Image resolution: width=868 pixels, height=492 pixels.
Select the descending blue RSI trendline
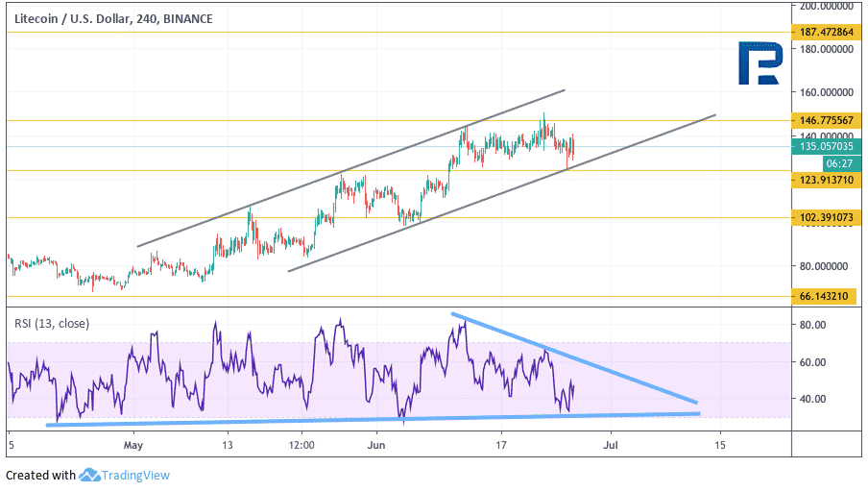(574, 357)
